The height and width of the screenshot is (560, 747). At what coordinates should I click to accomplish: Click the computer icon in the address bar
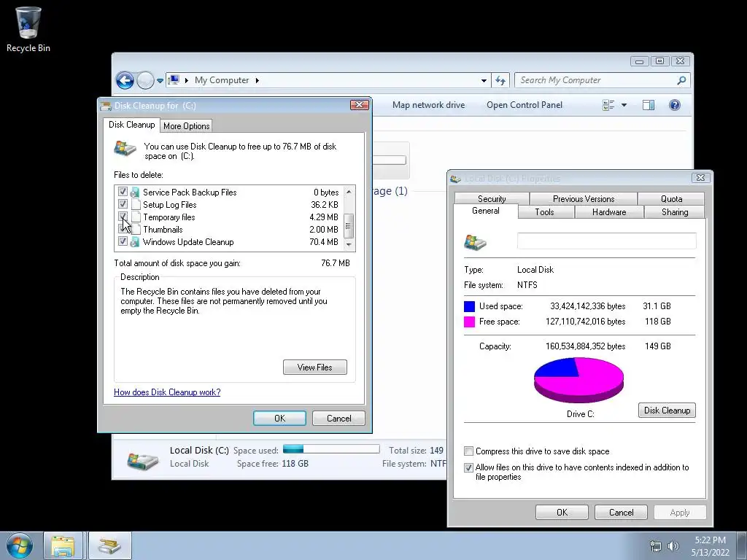pyautogui.click(x=174, y=80)
